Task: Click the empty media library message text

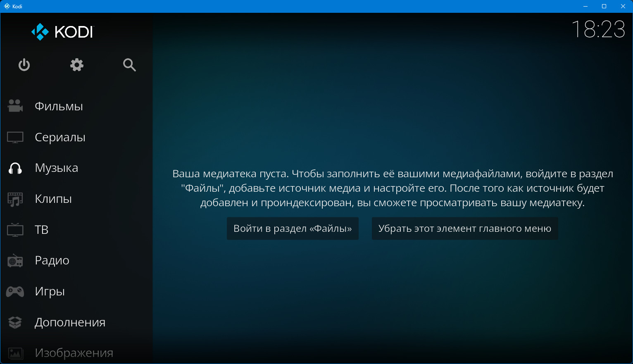Action: coord(393,188)
